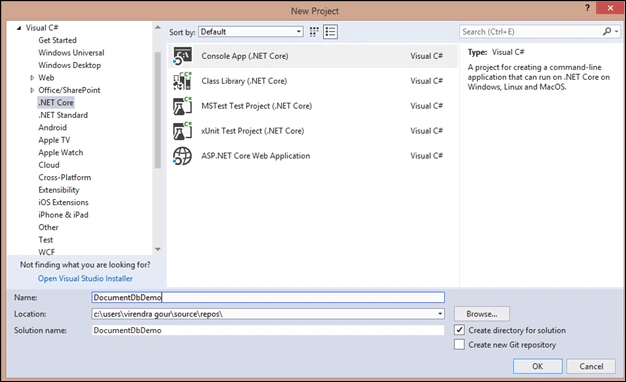This screenshot has width=626, height=382.
Task: Click Console App (.NET Core) template name
Action: tap(245, 56)
